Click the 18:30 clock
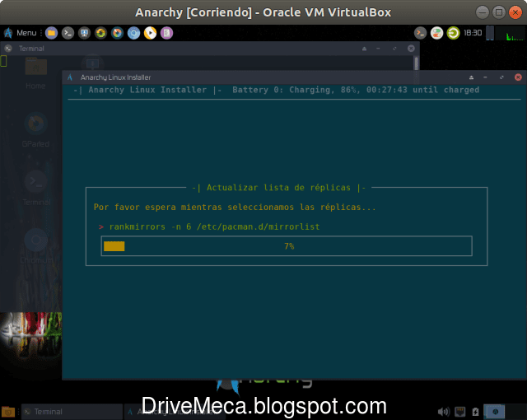This screenshot has height=420, width=527. pos(473,33)
